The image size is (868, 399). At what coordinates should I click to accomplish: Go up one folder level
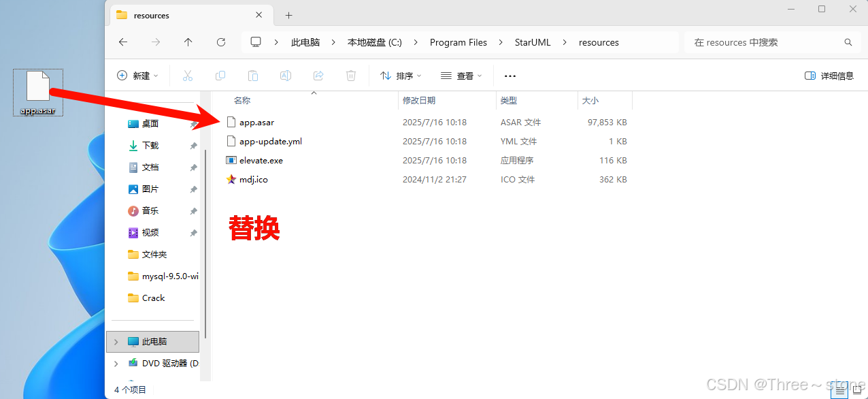pyautogui.click(x=188, y=42)
